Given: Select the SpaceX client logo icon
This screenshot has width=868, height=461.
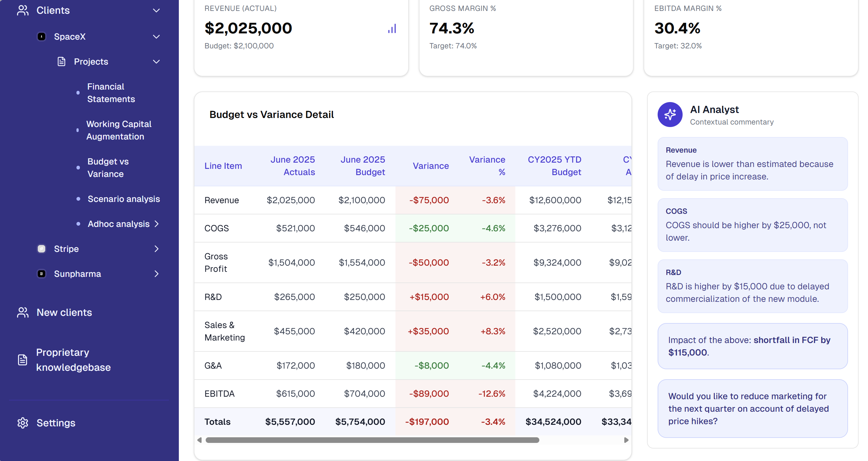Looking at the screenshot, I should (x=41, y=37).
